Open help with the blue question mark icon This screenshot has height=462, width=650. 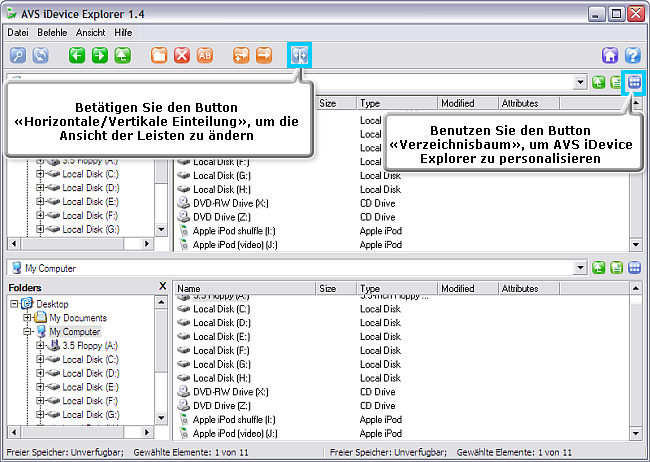pyautogui.click(x=633, y=55)
